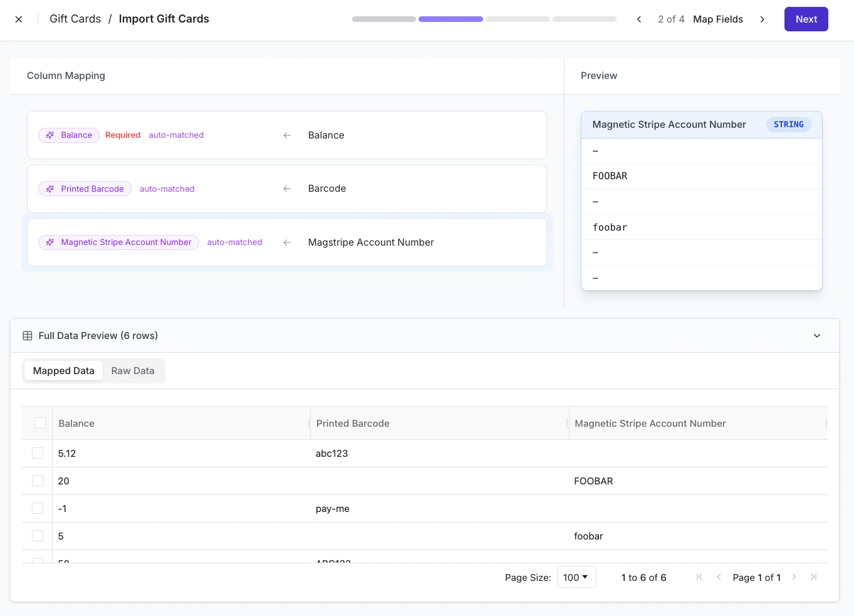Select the Printed Barcode field tag
Screen dimensions: 854x616
[85, 189]
